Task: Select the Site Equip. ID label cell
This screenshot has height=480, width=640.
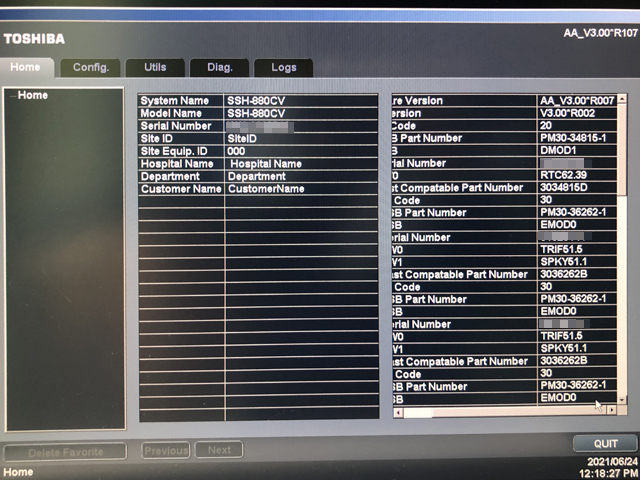Action: click(181, 151)
